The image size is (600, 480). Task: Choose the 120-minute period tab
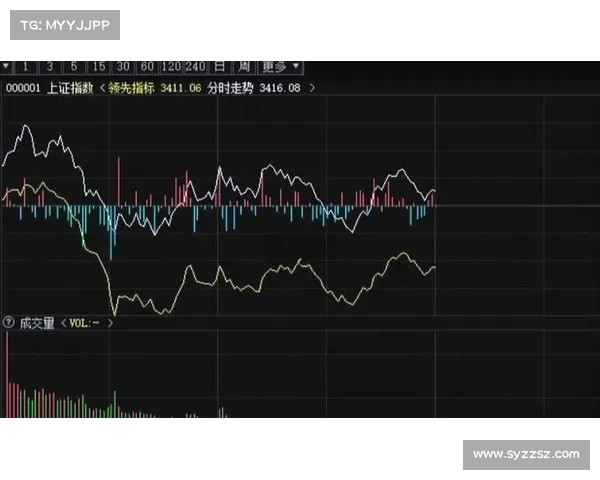pos(171,67)
